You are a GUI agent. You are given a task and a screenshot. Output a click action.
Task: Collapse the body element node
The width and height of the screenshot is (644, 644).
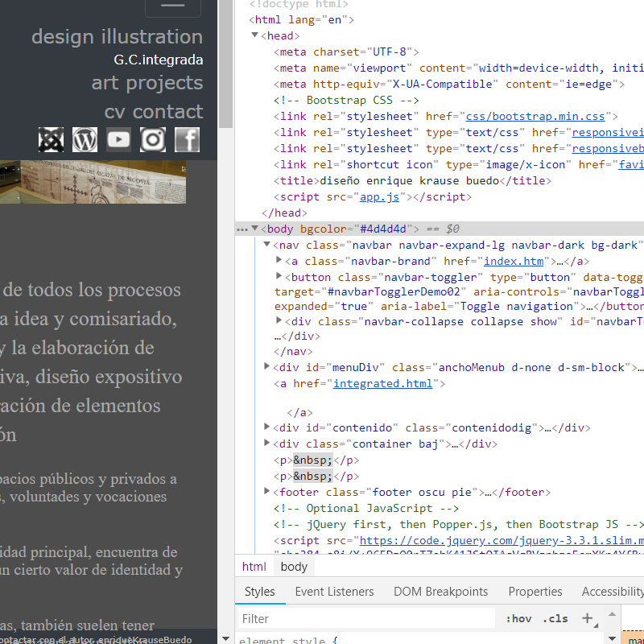tap(254, 229)
